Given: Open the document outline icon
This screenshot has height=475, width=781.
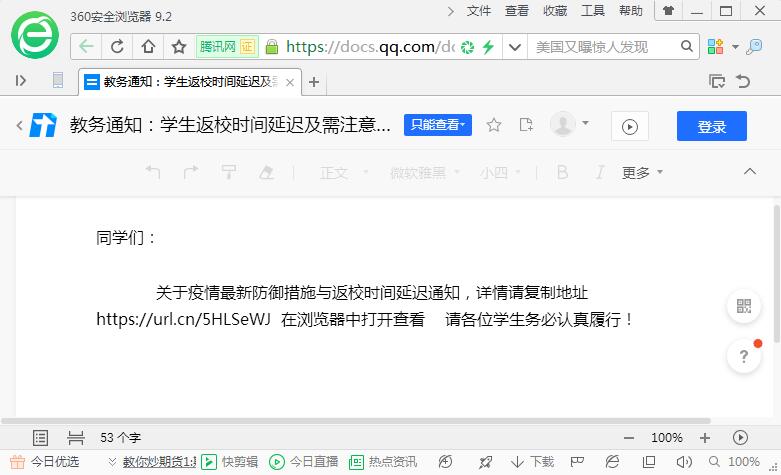Looking at the screenshot, I should [40, 438].
